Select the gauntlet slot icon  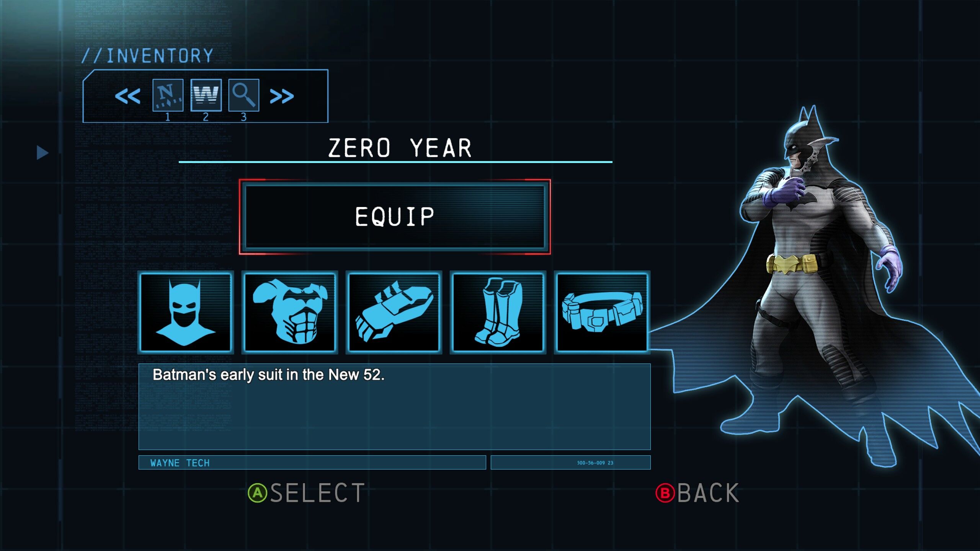(394, 312)
